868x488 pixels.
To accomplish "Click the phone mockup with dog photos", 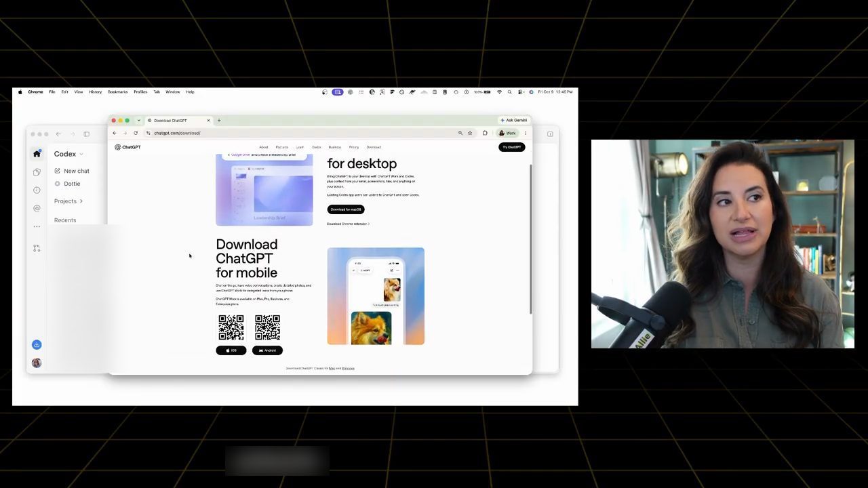I will click(x=376, y=296).
